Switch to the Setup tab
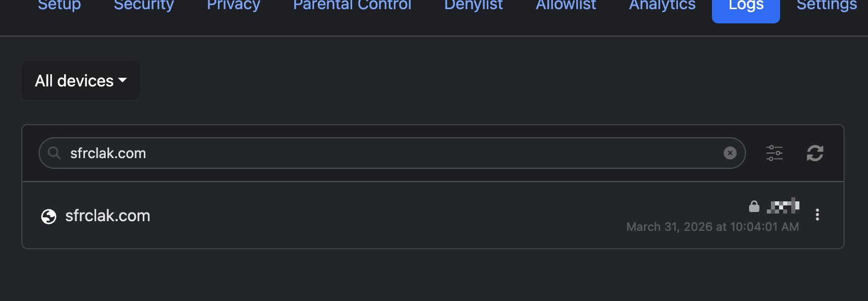868x301 pixels. tap(59, 6)
